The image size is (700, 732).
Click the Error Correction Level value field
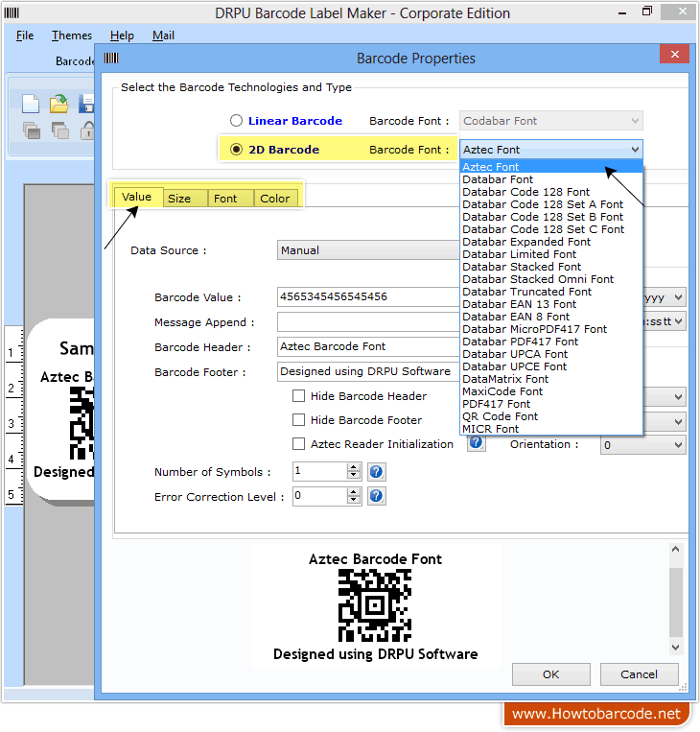point(320,496)
